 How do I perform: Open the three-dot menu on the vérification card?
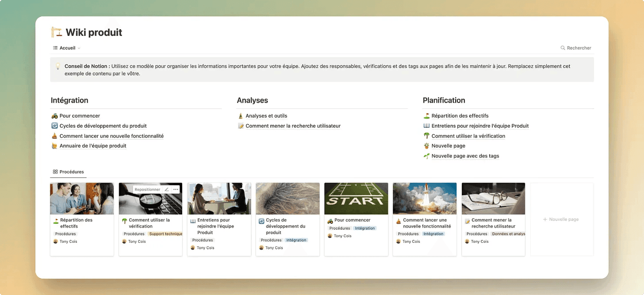click(x=176, y=189)
